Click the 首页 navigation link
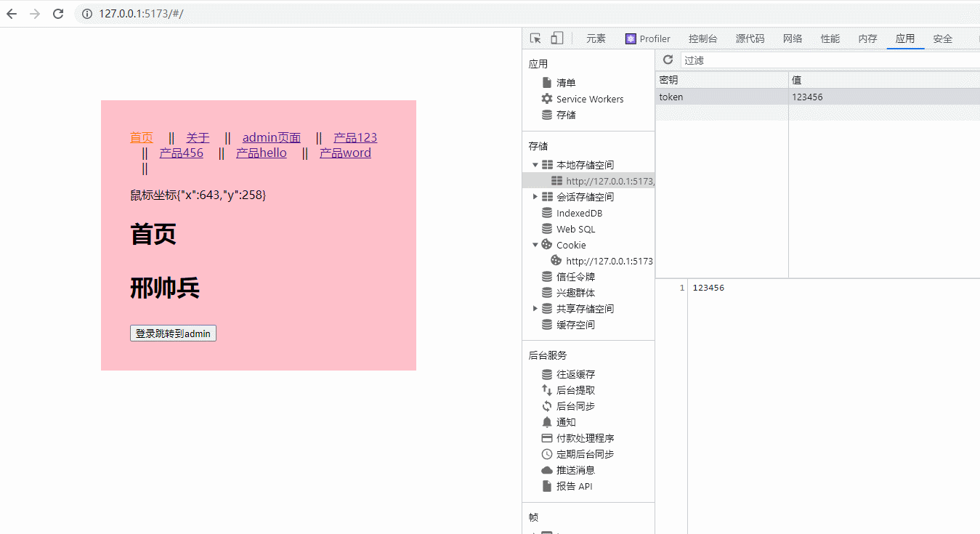The width and height of the screenshot is (980, 534). [142, 137]
